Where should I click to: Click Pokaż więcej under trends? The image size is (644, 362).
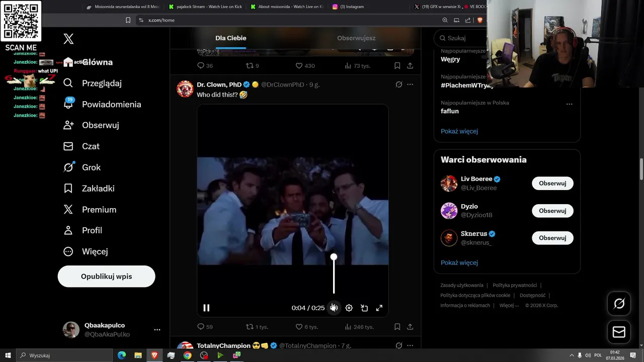(x=459, y=131)
